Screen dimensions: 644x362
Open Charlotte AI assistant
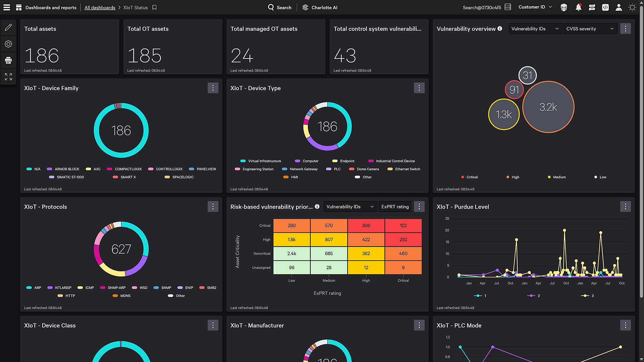[x=320, y=8]
